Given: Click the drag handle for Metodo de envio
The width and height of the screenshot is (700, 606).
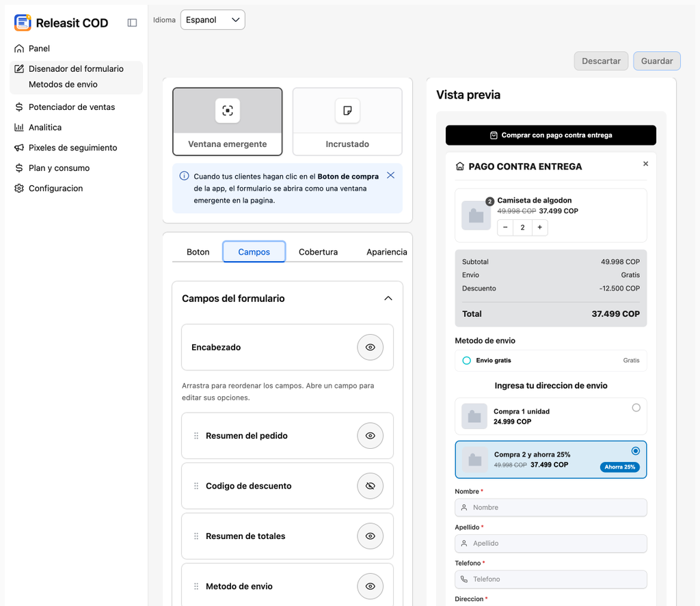Looking at the screenshot, I should pos(196,586).
